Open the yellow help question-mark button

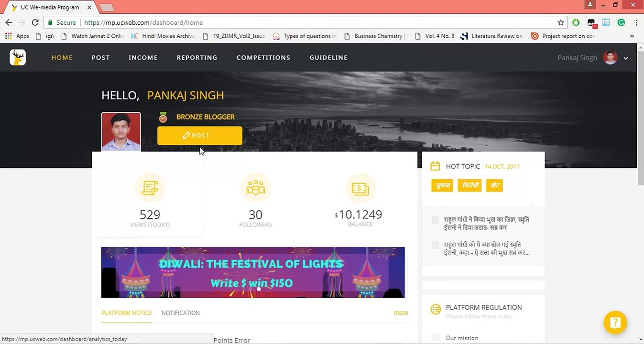tap(615, 322)
